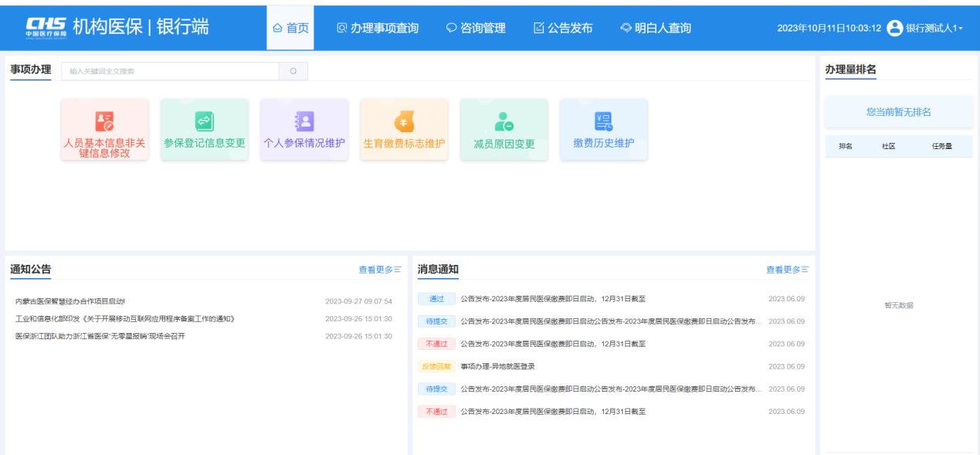Open the 参保登记信息变更 card icon
Viewport: 980px width, 455px height.
[205, 121]
